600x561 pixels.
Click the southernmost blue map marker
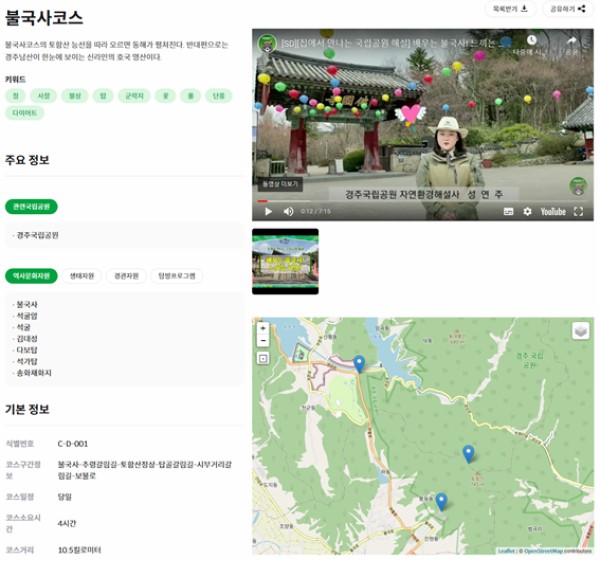point(442,501)
